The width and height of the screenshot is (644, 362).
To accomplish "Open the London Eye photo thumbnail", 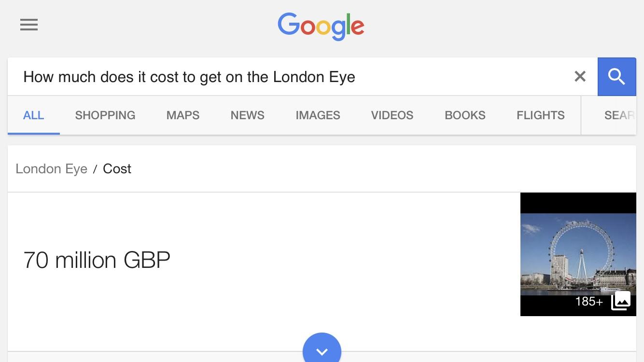I will tap(578, 254).
